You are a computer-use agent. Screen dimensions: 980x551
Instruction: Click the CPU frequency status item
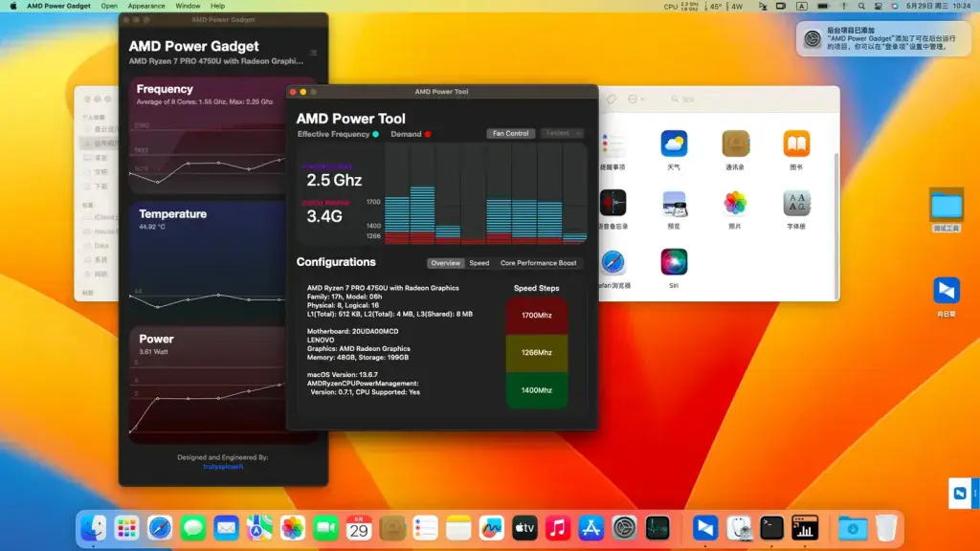pyautogui.click(x=681, y=7)
